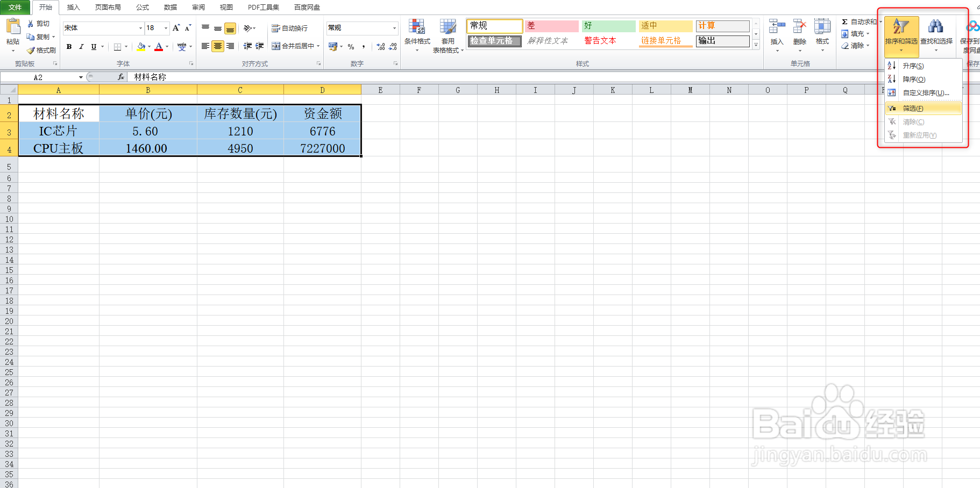Click the Paste icon in clipboard group
The width and height of the screenshot is (980, 488).
pyautogui.click(x=13, y=27)
